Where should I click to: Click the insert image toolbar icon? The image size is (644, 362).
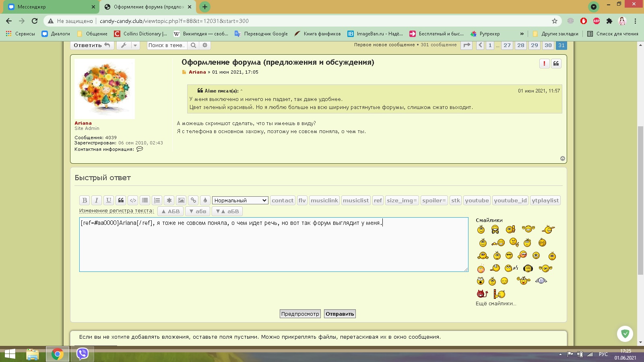click(181, 200)
